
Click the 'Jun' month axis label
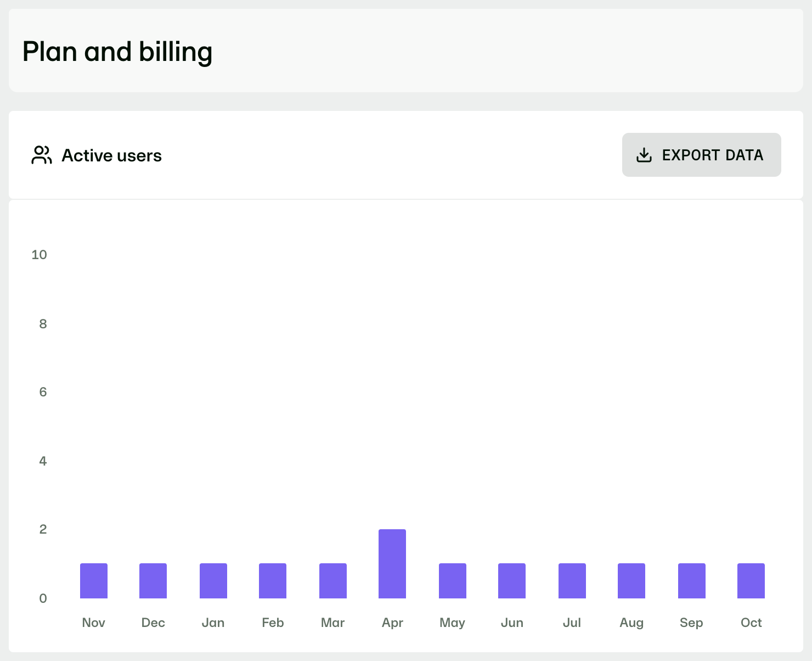[x=512, y=623]
